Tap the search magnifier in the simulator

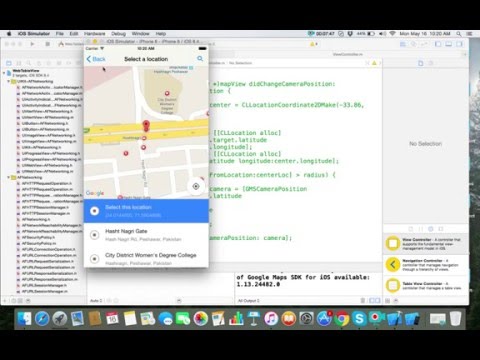coord(200,59)
